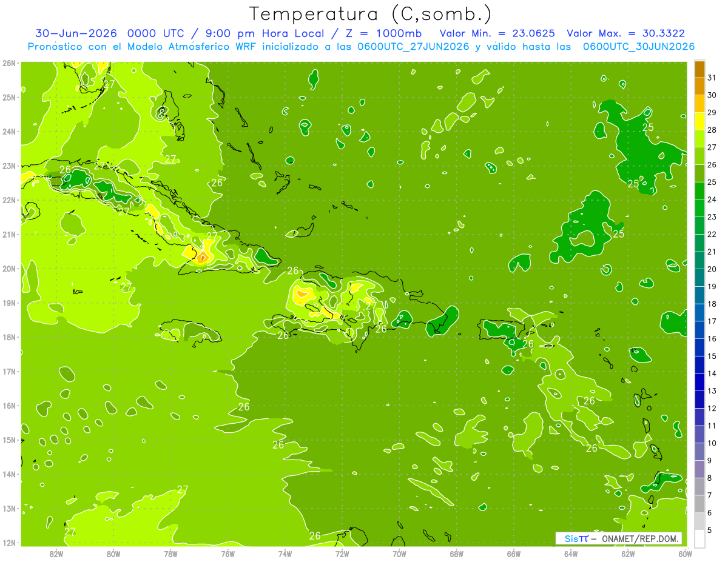
Task: Click color scale label 21
Action: click(x=712, y=252)
